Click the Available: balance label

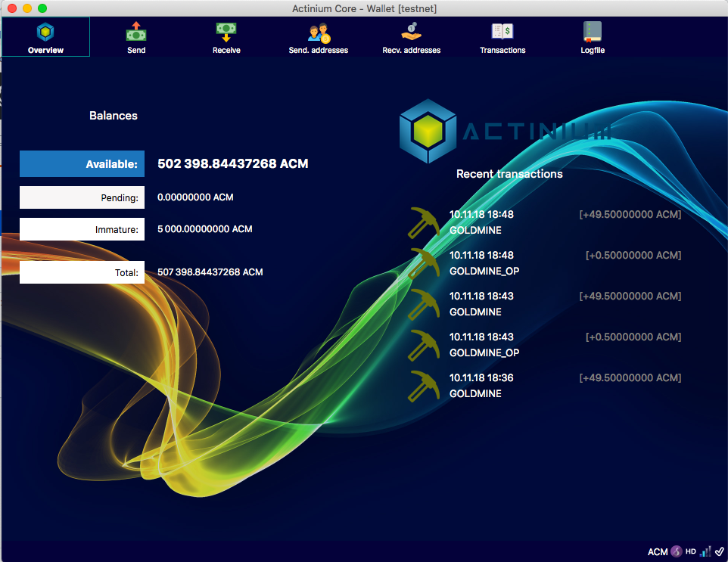pyautogui.click(x=82, y=164)
